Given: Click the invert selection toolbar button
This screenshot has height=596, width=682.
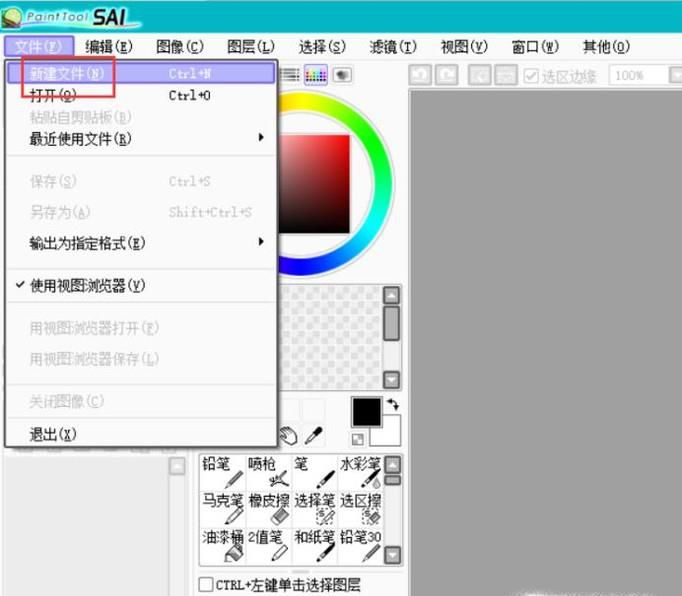Looking at the screenshot, I should (x=506, y=75).
